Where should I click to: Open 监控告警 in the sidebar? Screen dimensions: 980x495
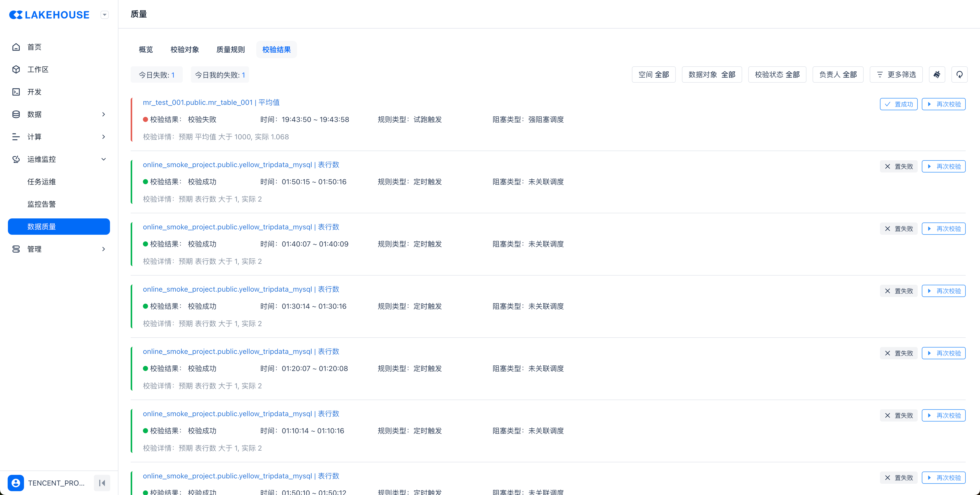(41, 204)
